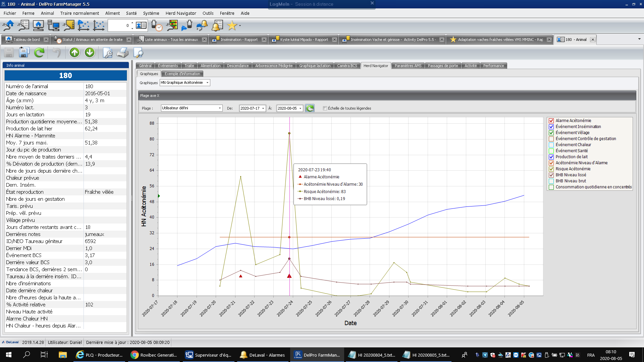This screenshot has height=362, width=644.
Task: Open the Santé menu
Action: (131, 13)
